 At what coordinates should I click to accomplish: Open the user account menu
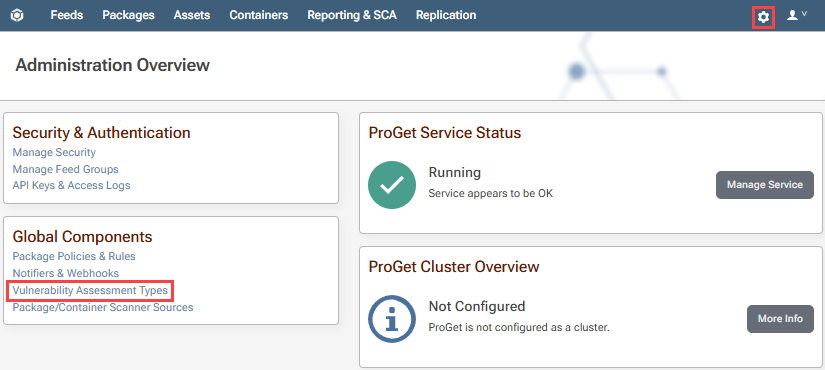pos(797,16)
